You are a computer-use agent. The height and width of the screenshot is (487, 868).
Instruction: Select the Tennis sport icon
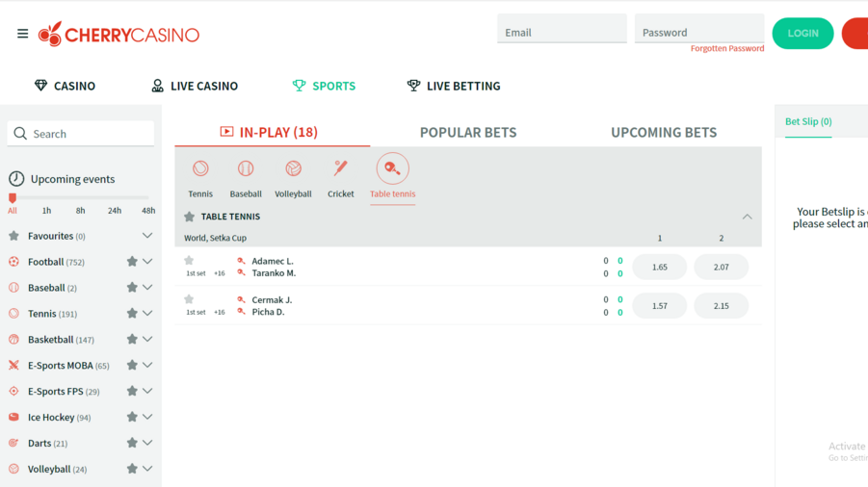point(200,169)
